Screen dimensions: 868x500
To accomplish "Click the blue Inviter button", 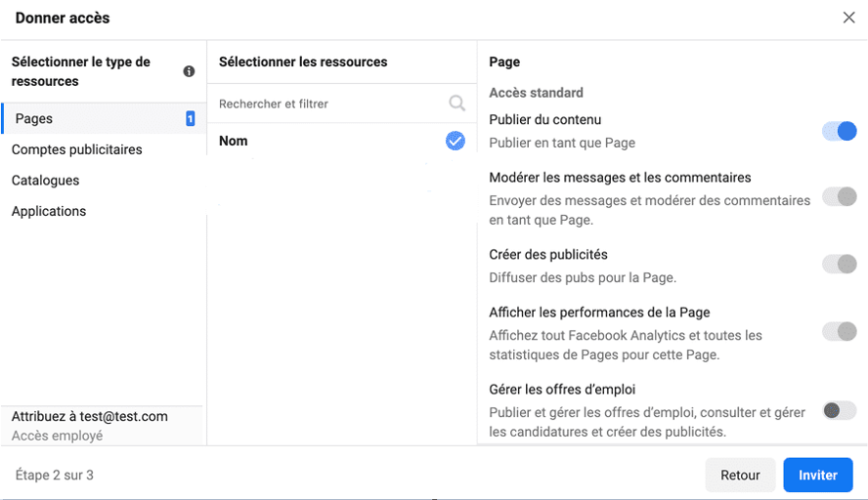I will coord(817,475).
